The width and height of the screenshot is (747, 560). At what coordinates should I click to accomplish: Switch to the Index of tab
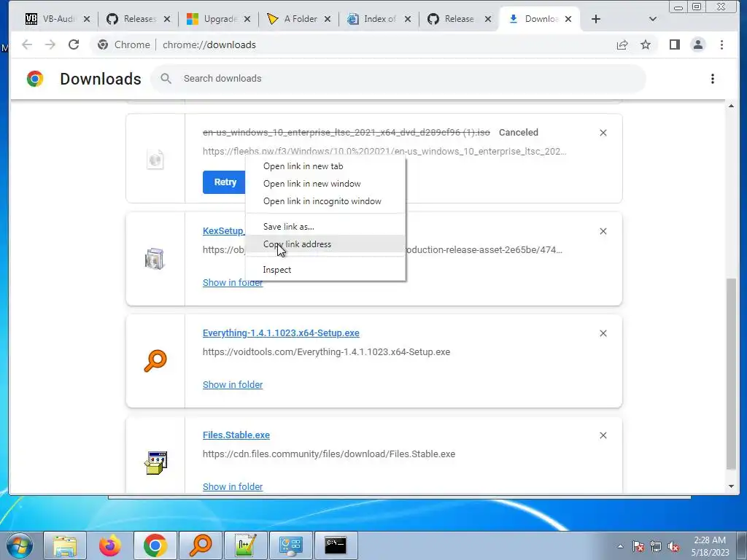click(372, 19)
